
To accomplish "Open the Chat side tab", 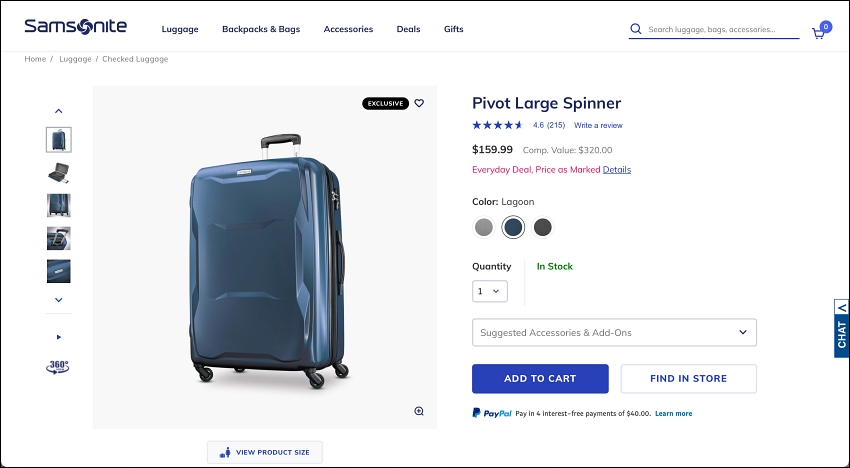I will pos(841,328).
